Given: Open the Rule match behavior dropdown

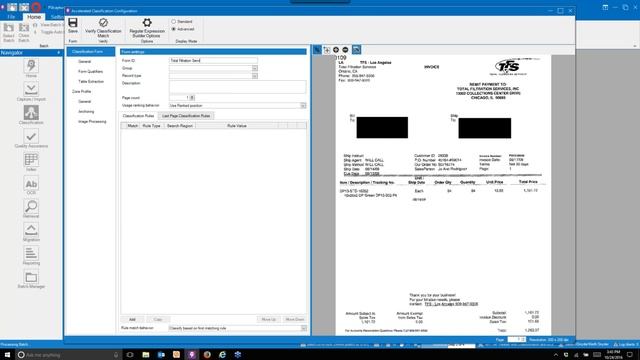Looking at the screenshot, I should 304,328.
